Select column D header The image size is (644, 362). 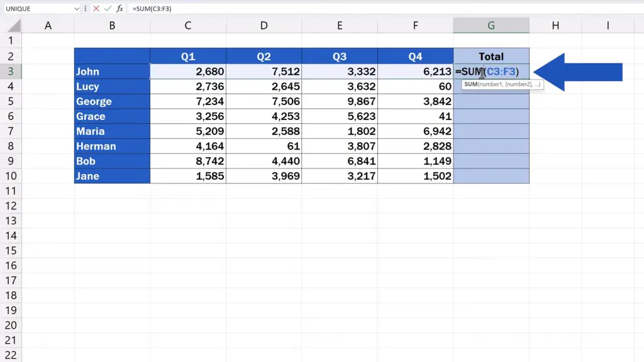264,25
